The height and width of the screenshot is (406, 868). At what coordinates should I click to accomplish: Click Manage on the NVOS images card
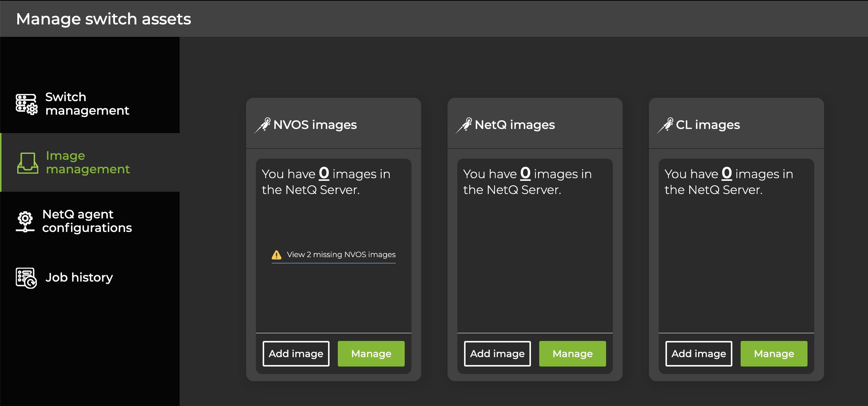[371, 353]
